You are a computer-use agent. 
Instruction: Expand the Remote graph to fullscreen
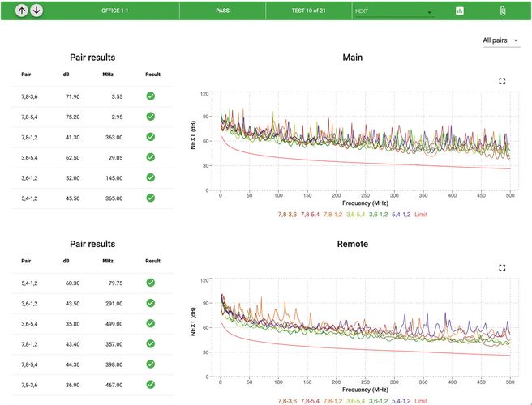502,267
